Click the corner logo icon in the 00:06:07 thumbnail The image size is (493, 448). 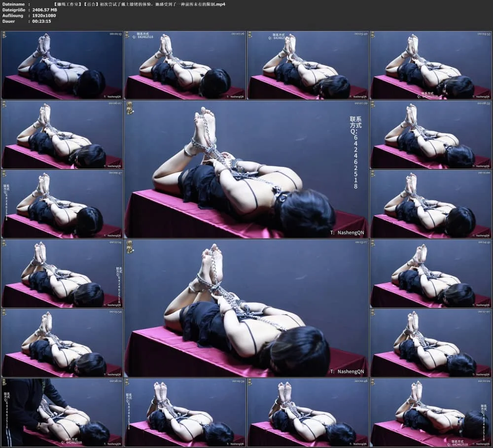[4, 104]
